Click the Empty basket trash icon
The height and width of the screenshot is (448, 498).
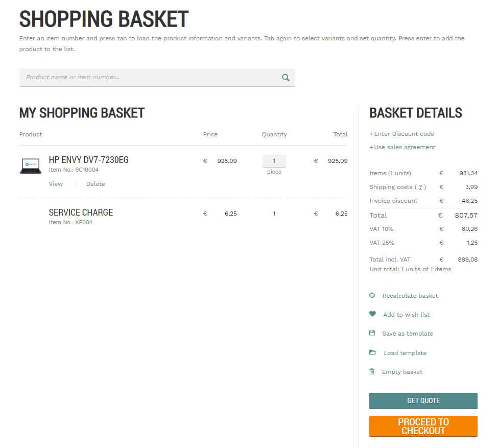click(372, 371)
